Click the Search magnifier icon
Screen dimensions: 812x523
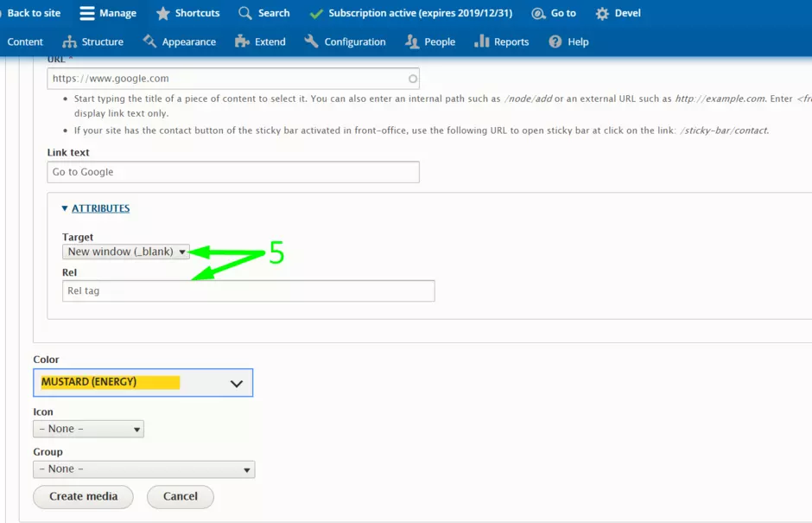pos(245,13)
